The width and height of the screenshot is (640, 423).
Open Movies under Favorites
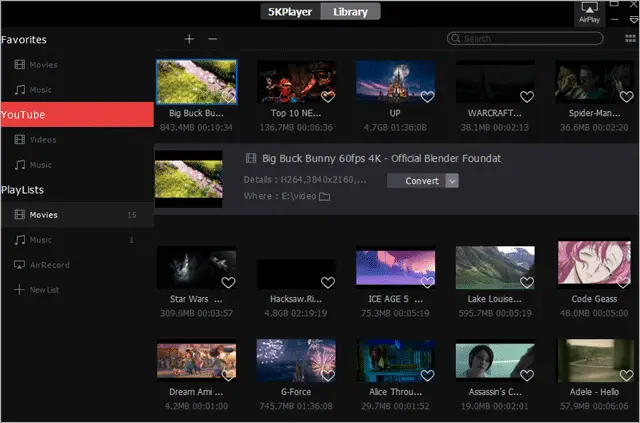[x=77, y=65]
